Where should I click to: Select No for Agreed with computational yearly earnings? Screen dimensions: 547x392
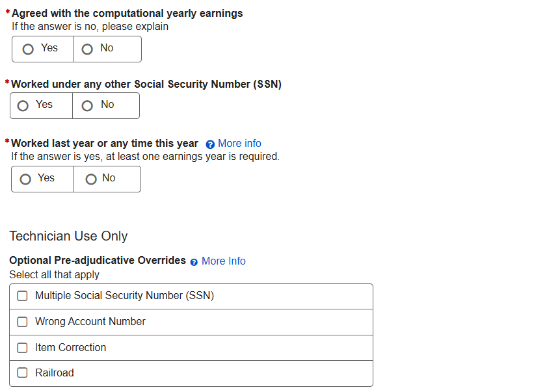tap(87, 49)
